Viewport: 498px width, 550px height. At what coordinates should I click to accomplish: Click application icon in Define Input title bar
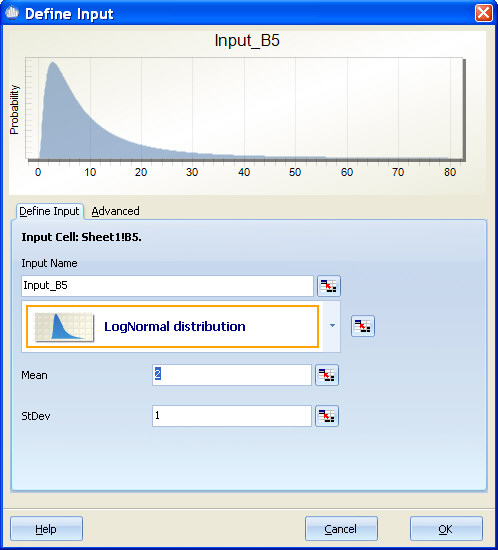12,13
